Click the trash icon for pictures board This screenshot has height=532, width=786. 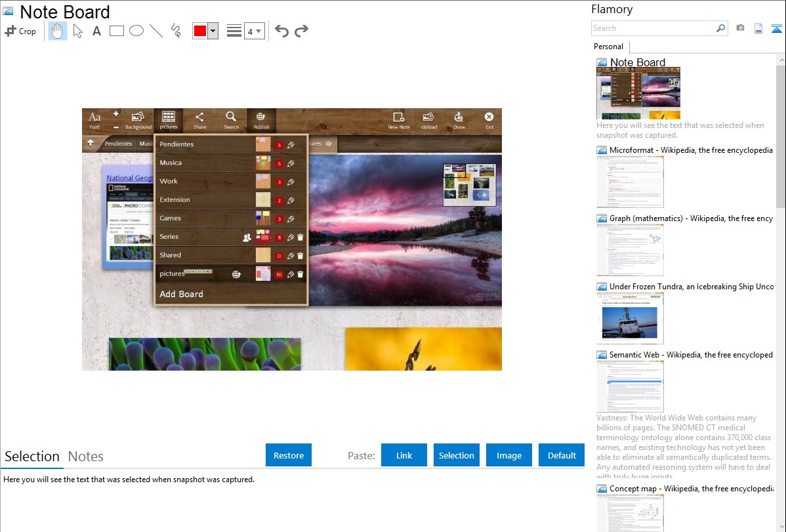pos(300,274)
